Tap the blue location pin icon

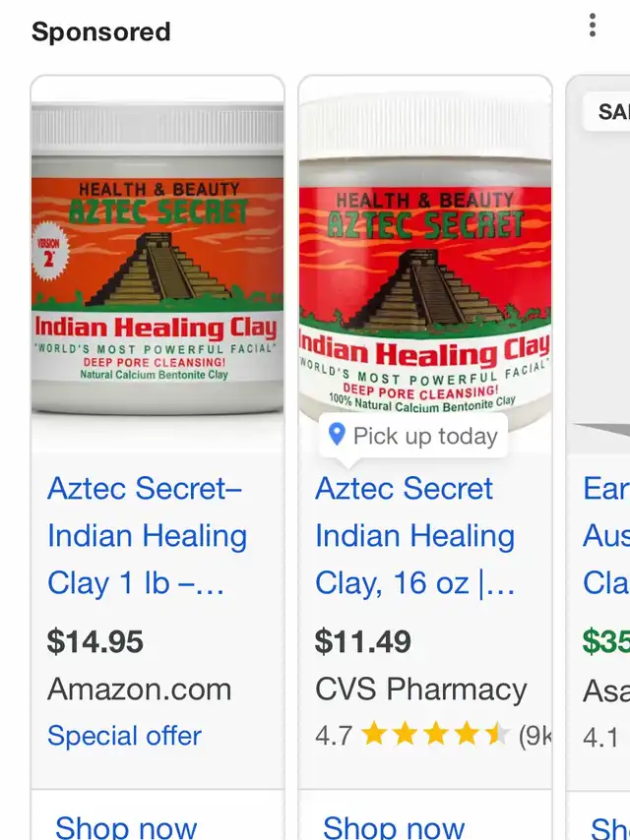pyautogui.click(x=337, y=435)
